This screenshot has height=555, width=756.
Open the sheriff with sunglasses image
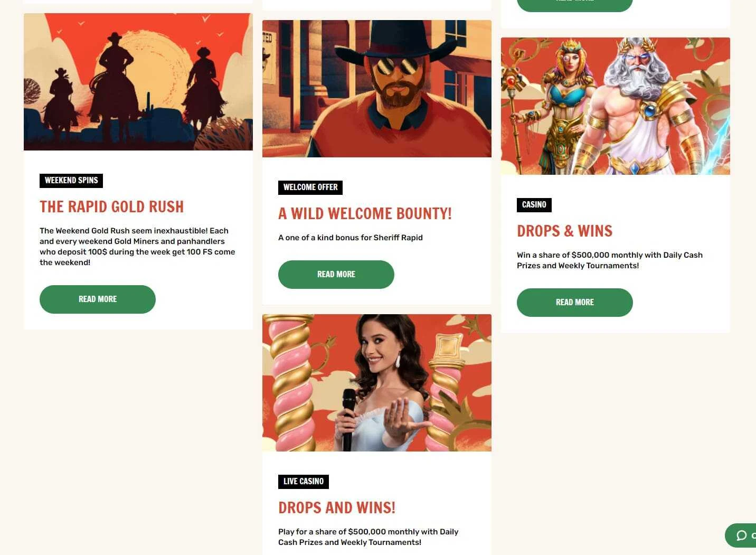(x=377, y=89)
